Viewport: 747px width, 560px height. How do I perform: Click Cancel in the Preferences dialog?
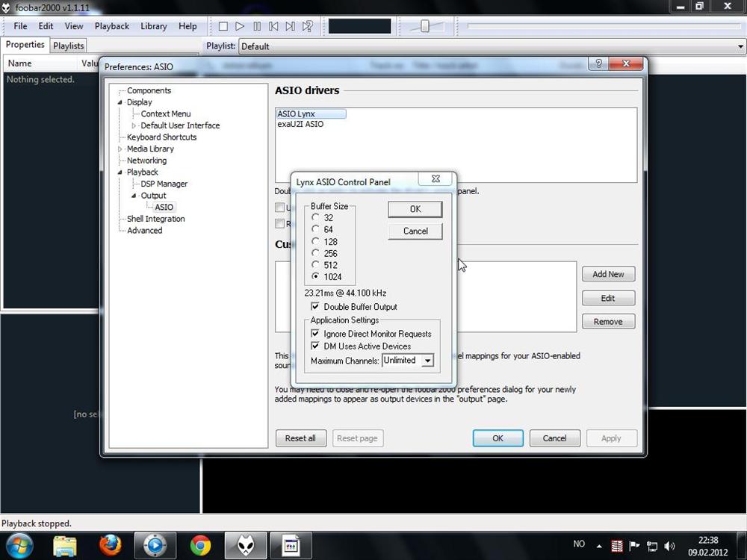(x=554, y=438)
